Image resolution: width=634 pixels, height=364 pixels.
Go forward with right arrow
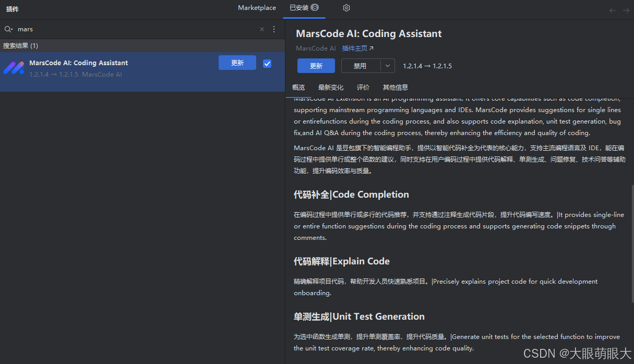626,10
